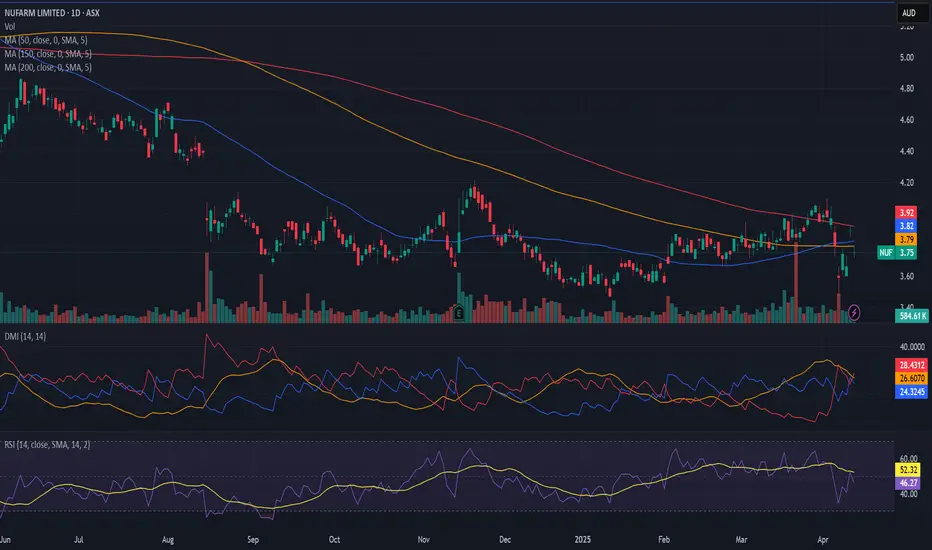Viewport: 932px width, 550px height.
Task: Click the Sep label on time axis
Action: [x=253, y=540]
